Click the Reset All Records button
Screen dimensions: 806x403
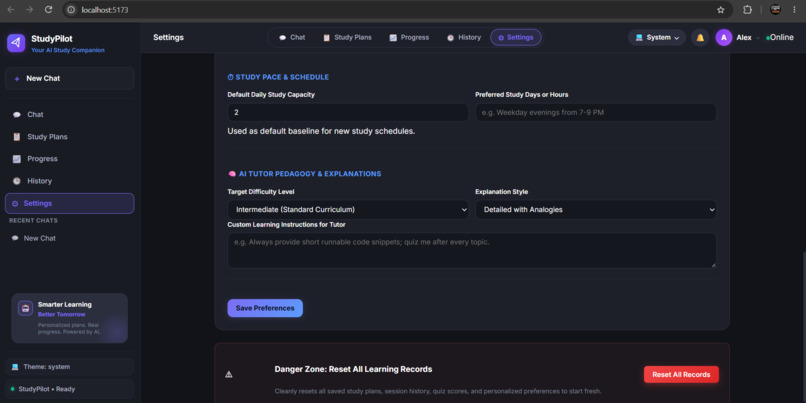click(x=681, y=375)
